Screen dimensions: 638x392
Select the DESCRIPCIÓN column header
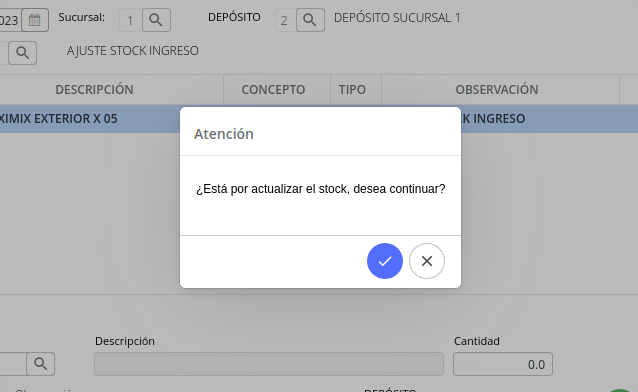tap(94, 90)
